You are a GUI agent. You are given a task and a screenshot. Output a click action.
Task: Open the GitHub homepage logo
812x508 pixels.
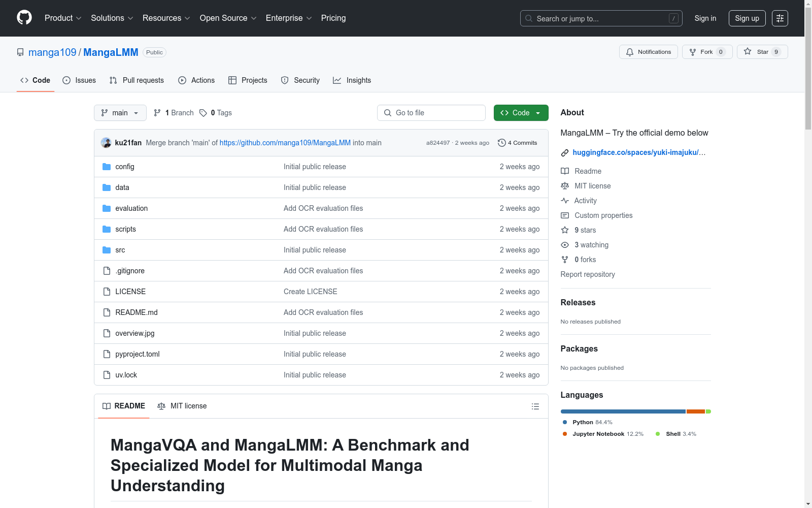click(x=24, y=18)
